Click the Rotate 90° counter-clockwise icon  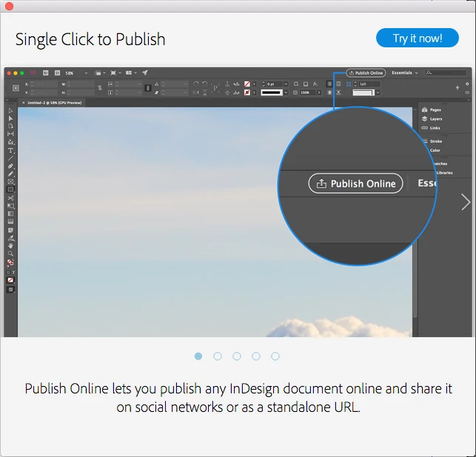pyautogui.click(x=205, y=84)
